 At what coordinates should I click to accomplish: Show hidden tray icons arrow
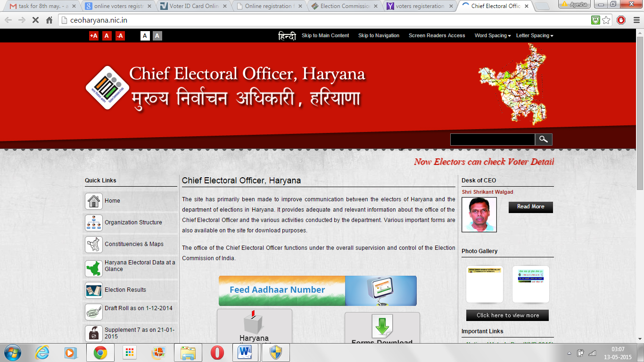point(569,353)
